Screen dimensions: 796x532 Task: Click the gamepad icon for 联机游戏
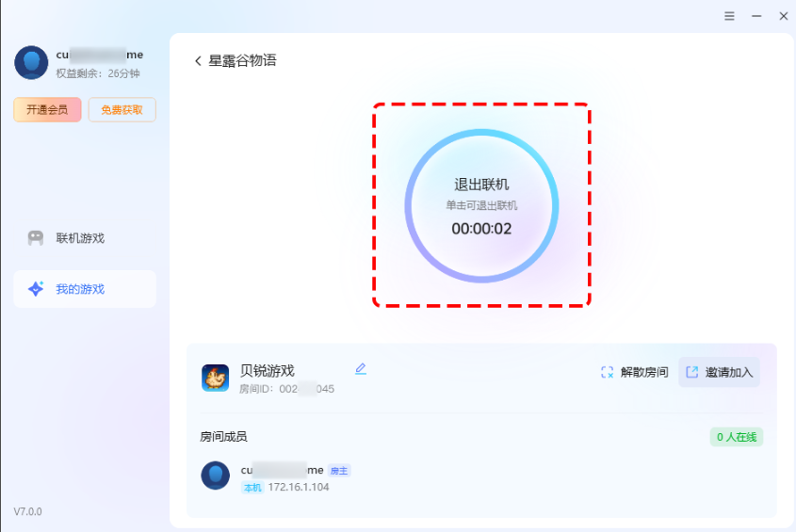[x=36, y=238]
